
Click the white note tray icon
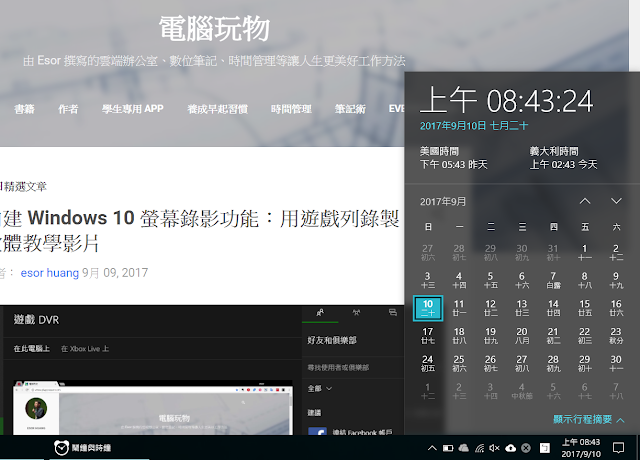544,448
